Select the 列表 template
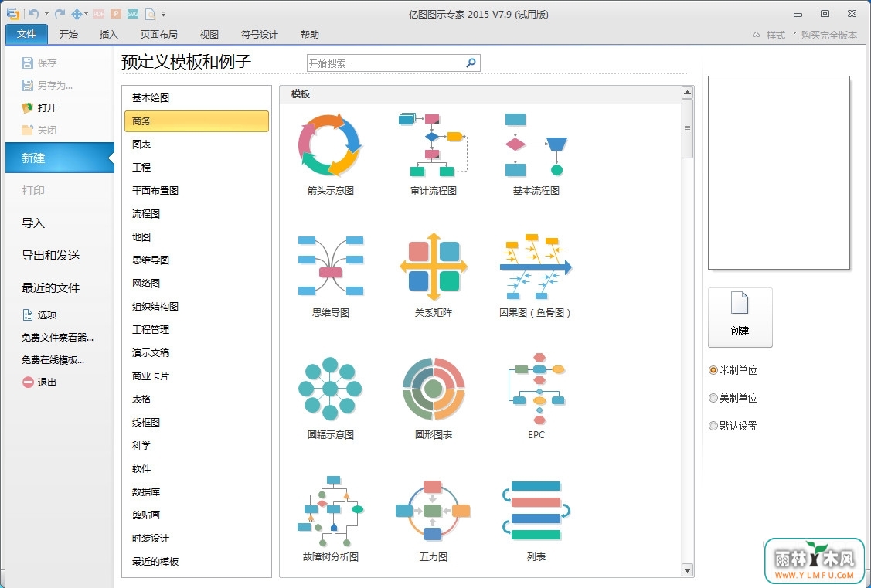 point(536,520)
